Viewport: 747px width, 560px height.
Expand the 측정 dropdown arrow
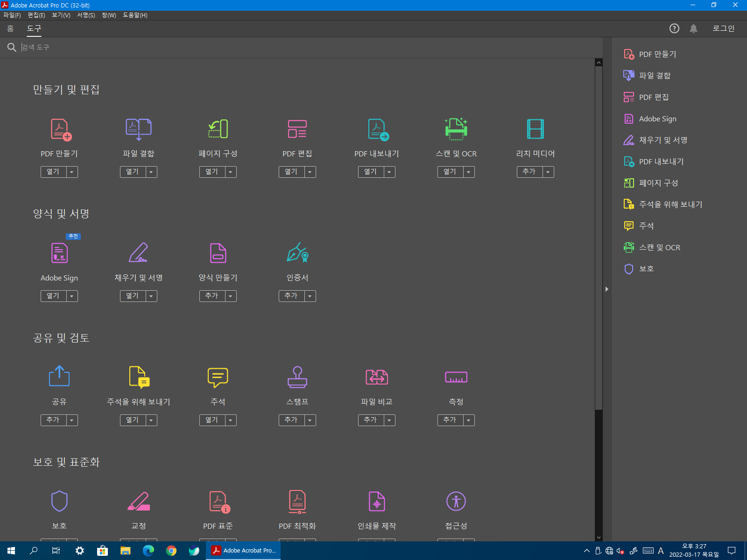[x=469, y=420]
